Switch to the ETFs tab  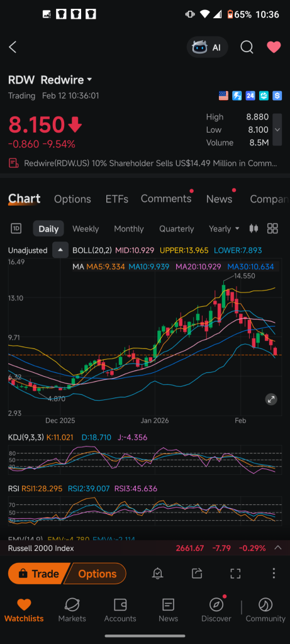116,199
